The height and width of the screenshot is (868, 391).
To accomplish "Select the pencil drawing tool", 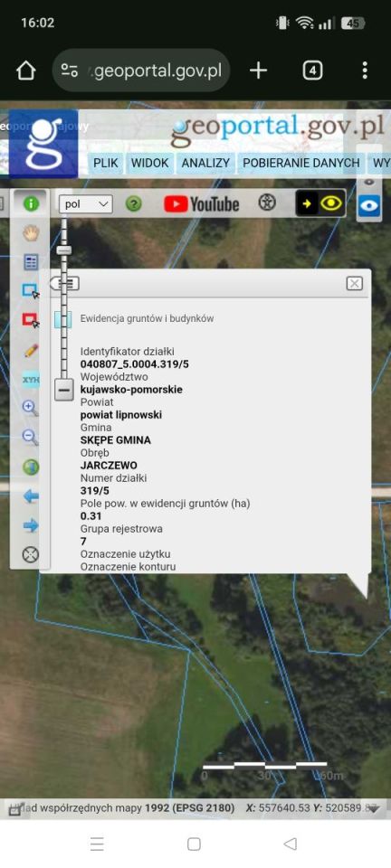I will (x=31, y=350).
